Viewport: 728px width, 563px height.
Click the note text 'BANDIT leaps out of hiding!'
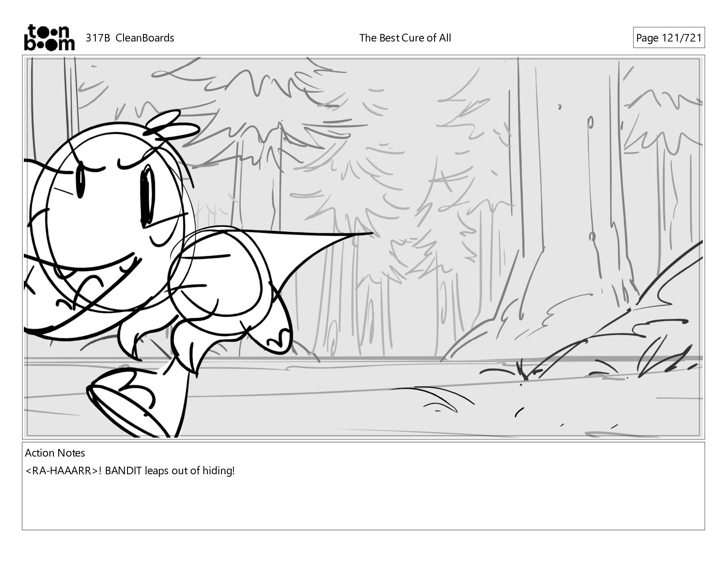click(170, 471)
